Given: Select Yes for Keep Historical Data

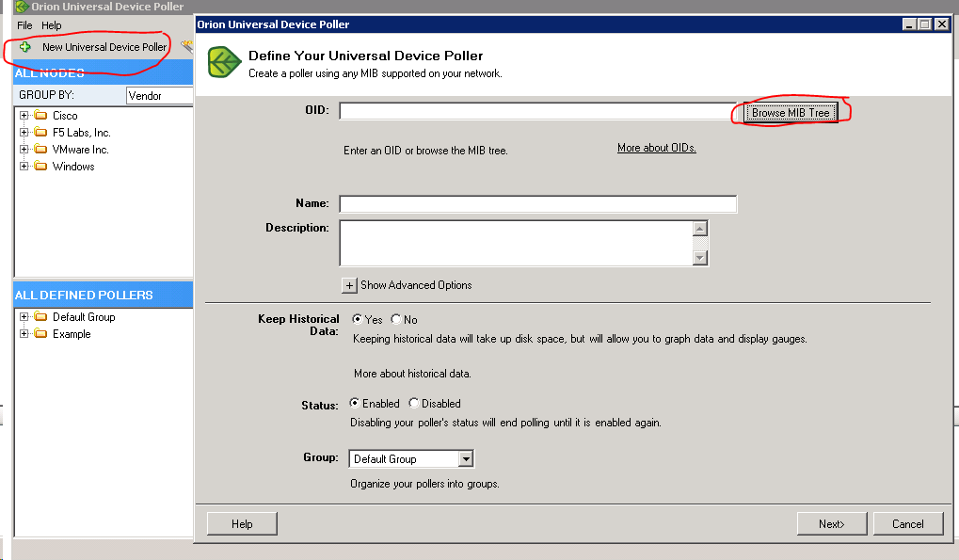Looking at the screenshot, I should [x=358, y=319].
